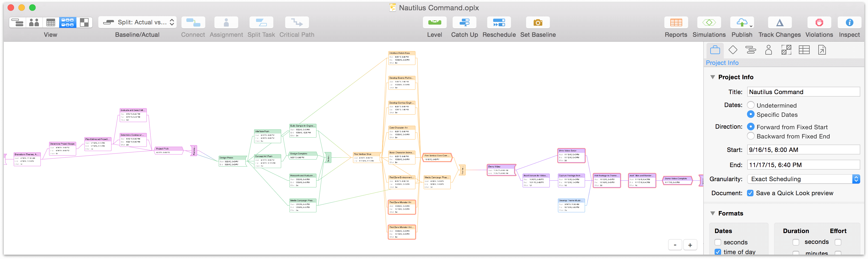868x259 pixels.
Task: Click the End date field
Action: 803,165
